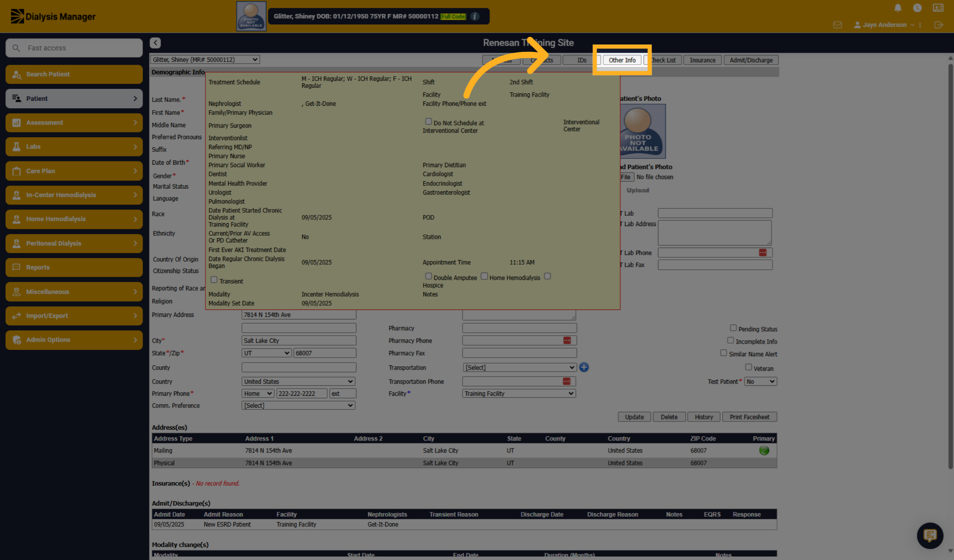Screen dimensions: 954x560
Task: Click the green primary checkmark in Mailing row
Action: (x=764, y=450)
